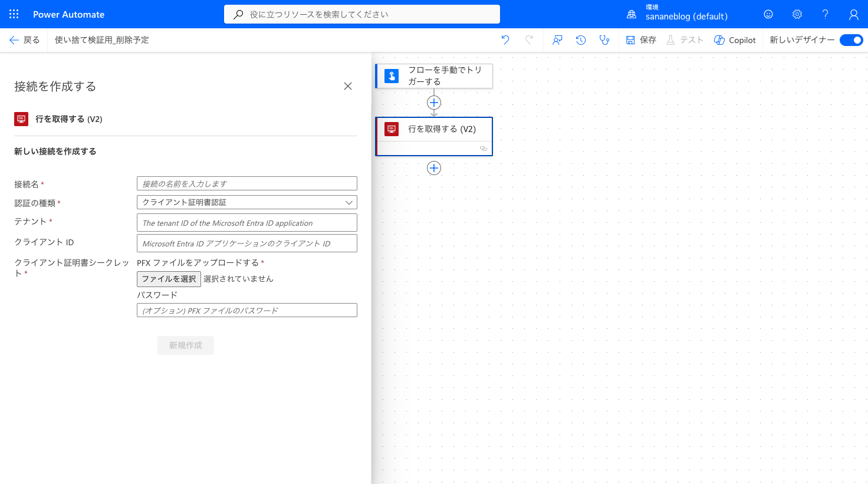The width and height of the screenshot is (868, 484).
Task: Click the environment globe icon
Action: 632,14
